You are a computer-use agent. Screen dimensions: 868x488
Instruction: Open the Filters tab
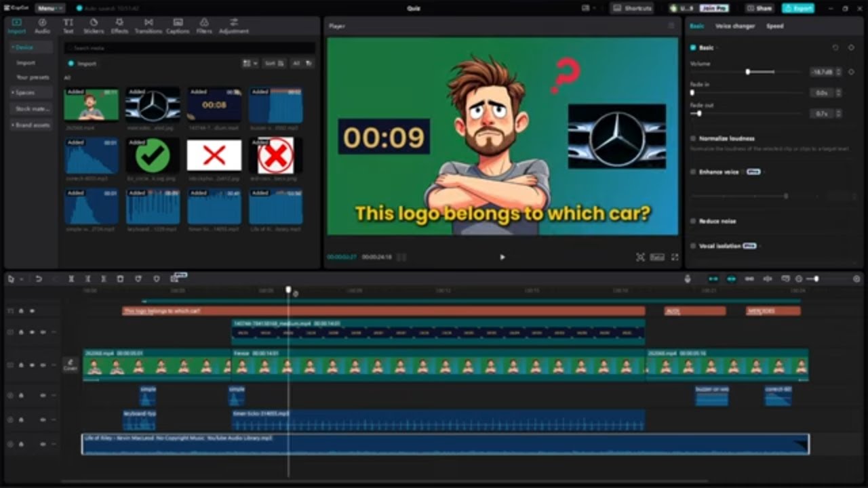tap(204, 26)
